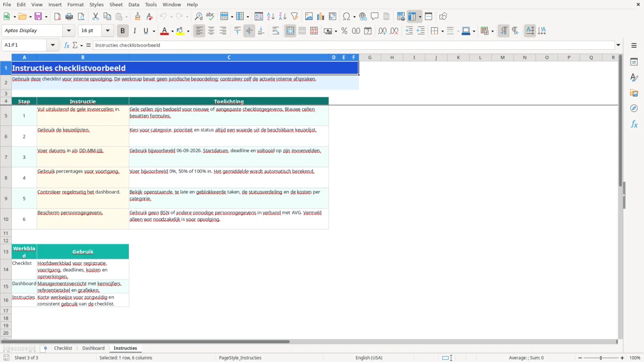Screen dimensions: 644x362
Task: Toggle Center Horizontally alignment
Action: [x=211, y=31]
